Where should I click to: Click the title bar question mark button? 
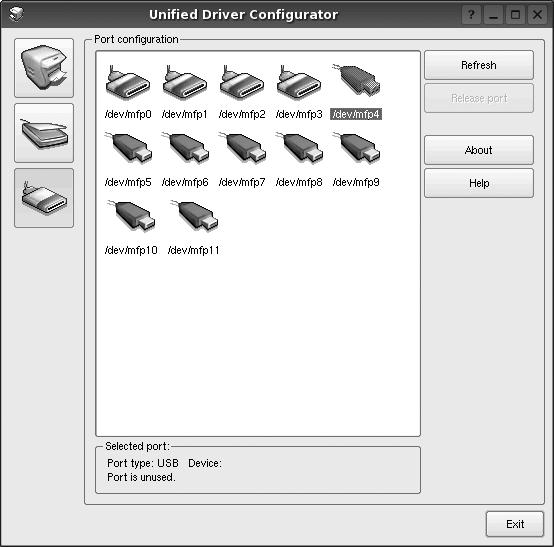point(471,15)
